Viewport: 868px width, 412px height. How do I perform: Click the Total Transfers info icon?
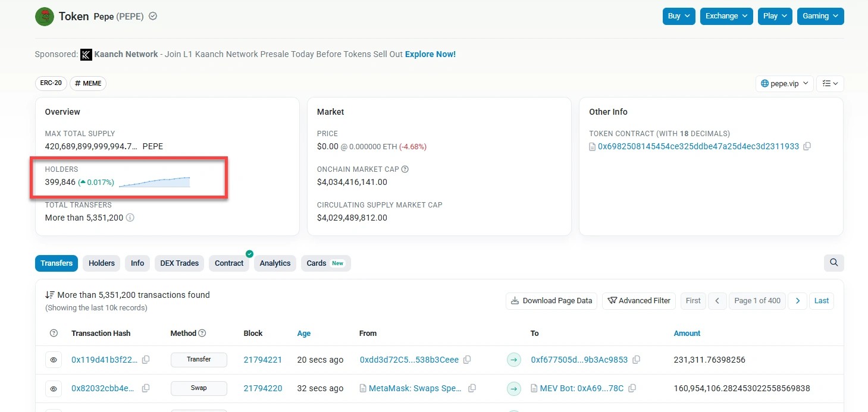click(131, 218)
